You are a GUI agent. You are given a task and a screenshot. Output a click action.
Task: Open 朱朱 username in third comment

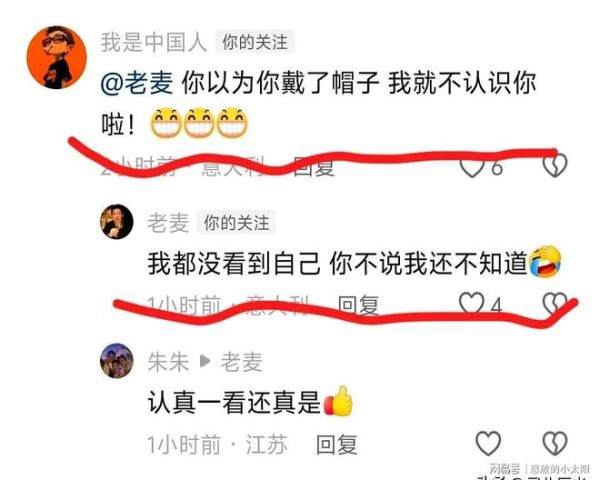pyautogui.click(x=168, y=361)
